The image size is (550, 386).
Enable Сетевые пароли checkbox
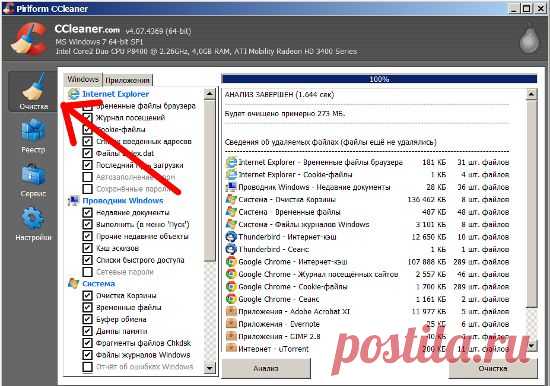click(87, 272)
